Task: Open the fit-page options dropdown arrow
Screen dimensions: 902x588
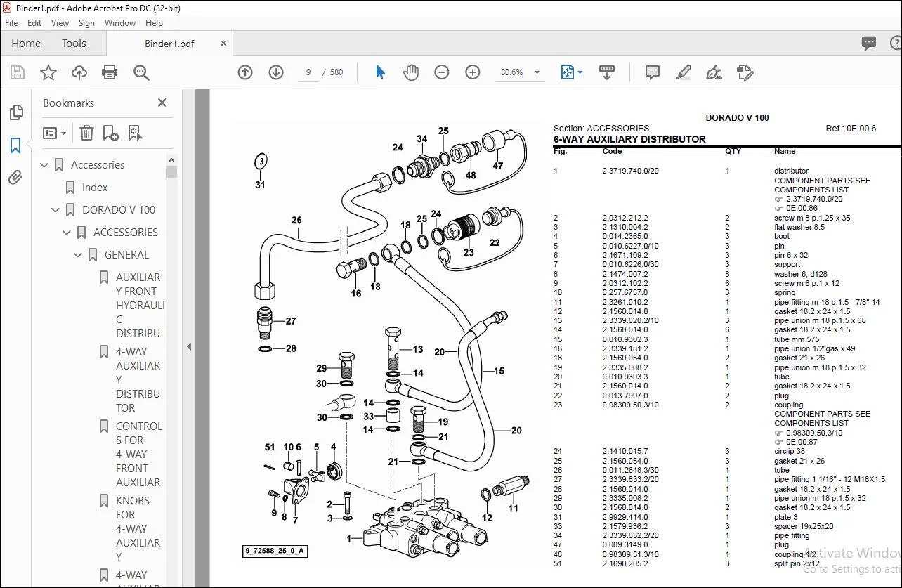Action: (x=580, y=72)
